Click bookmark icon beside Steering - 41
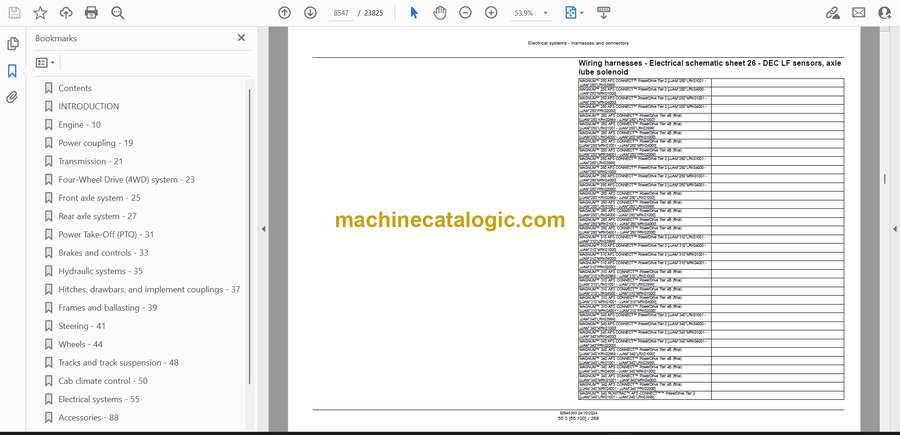The image size is (900, 435). [49, 326]
